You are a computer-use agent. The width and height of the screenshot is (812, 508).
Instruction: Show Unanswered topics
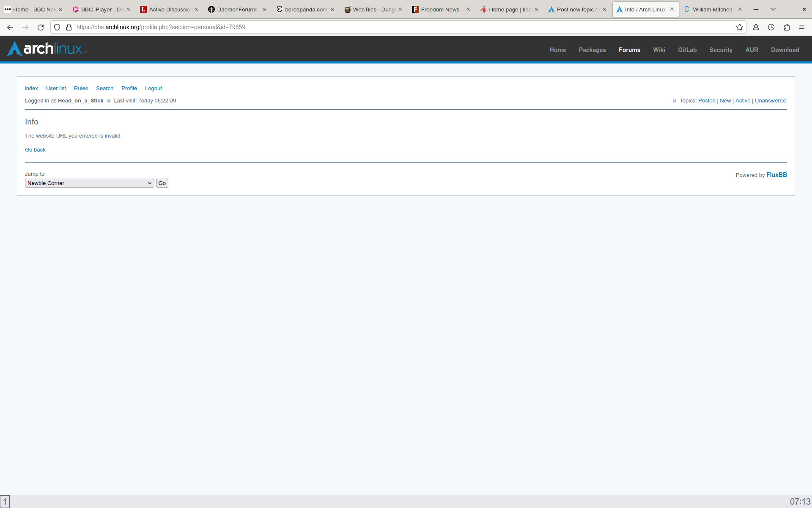[770, 101]
